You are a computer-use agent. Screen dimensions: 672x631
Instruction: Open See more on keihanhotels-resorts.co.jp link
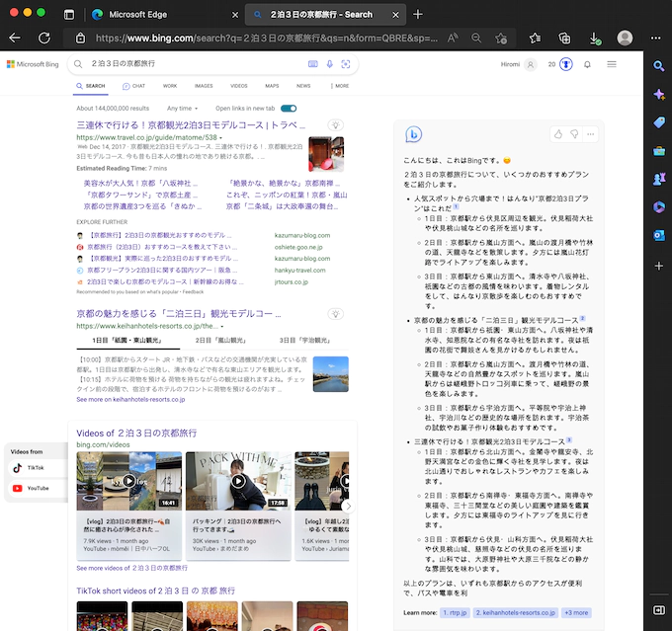[130, 399]
